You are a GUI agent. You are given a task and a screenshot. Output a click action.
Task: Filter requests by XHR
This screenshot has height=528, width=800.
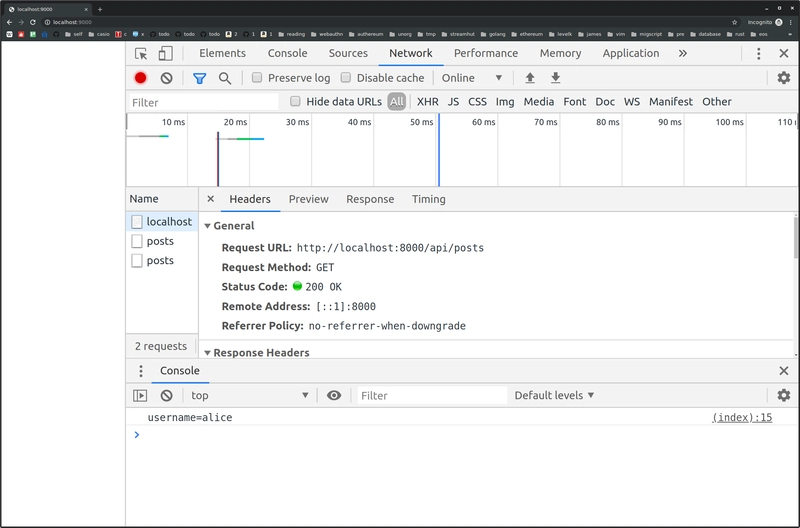click(428, 102)
